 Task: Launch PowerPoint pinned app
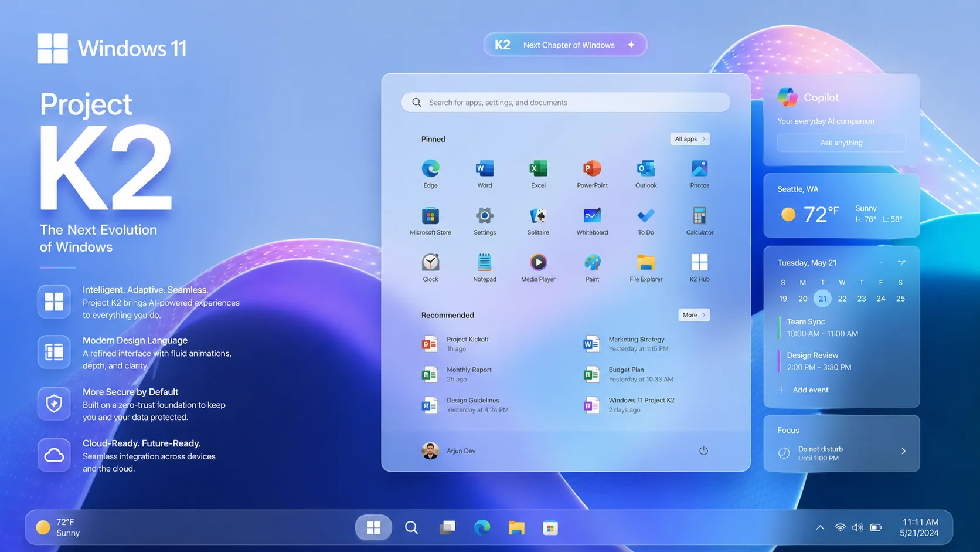click(x=592, y=173)
